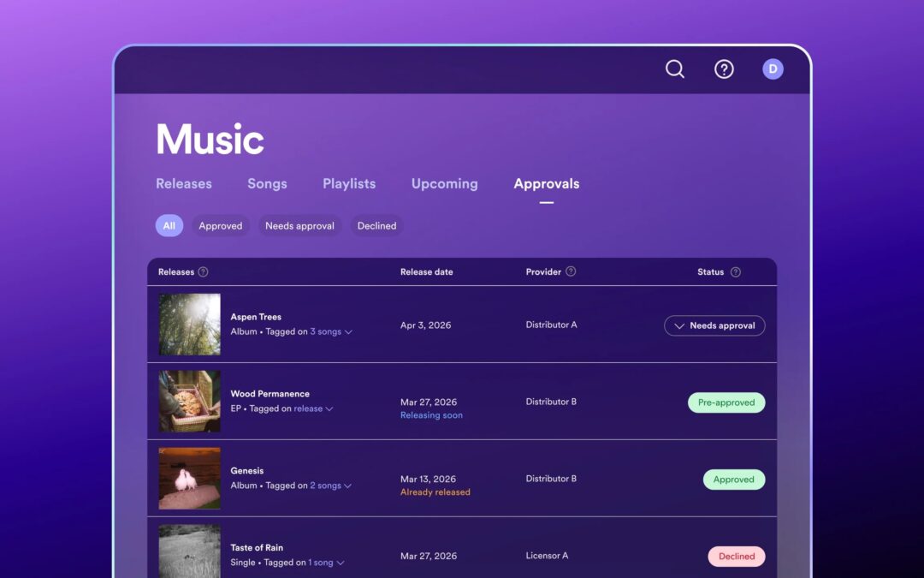
Task: Click the Genesis album artwork thumbnail
Action: click(189, 479)
